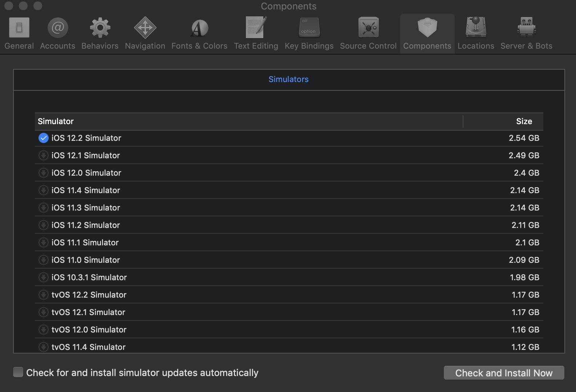
Task: Click the '1.12 GB' size value
Action: 526,347
